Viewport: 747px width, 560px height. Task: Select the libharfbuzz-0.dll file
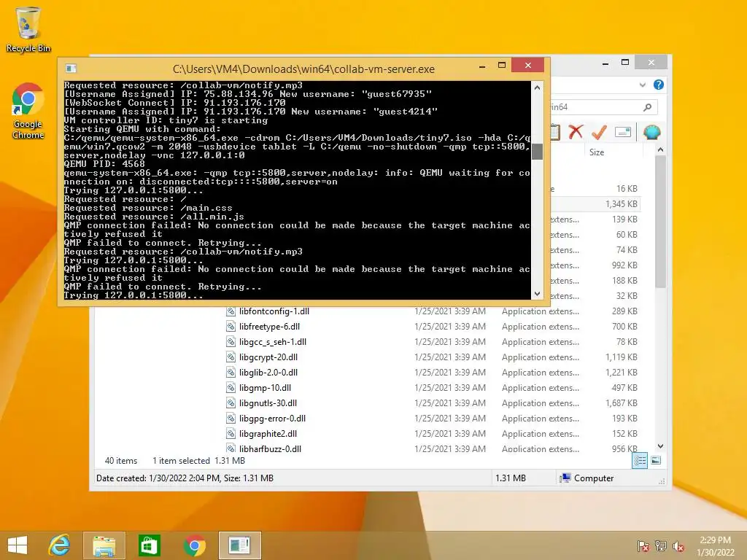tap(270, 448)
